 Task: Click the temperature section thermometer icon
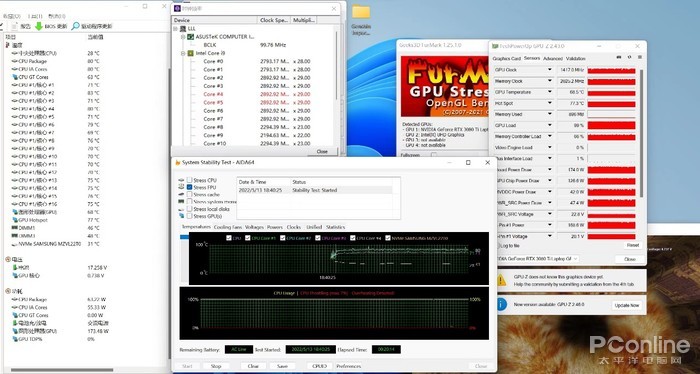[8, 45]
